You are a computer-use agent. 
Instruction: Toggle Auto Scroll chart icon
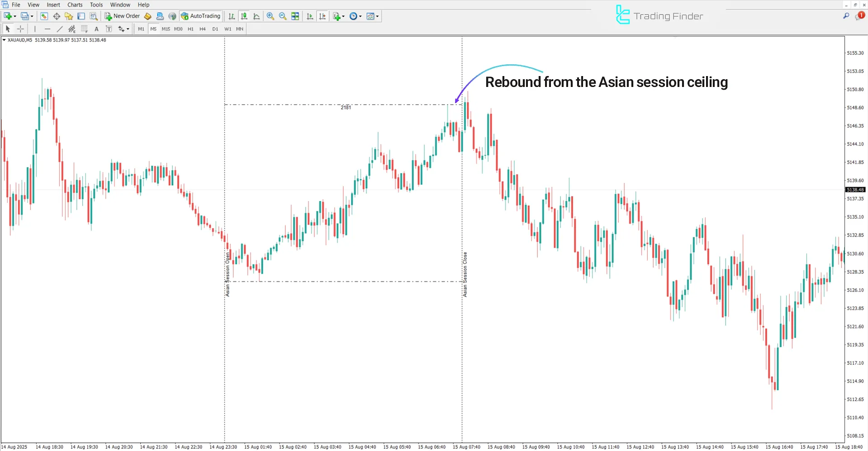tap(310, 16)
